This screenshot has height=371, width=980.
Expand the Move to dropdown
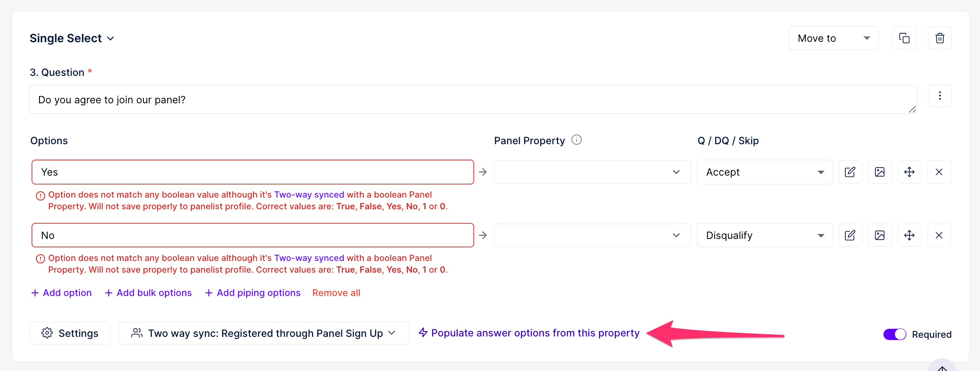coord(834,38)
